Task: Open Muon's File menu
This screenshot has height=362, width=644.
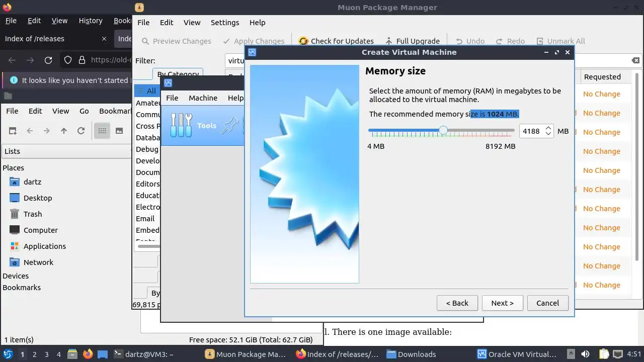Action: tap(143, 23)
